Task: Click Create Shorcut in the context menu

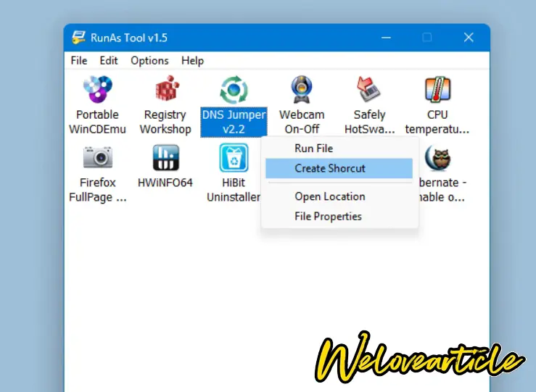Action: coord(330,169)
